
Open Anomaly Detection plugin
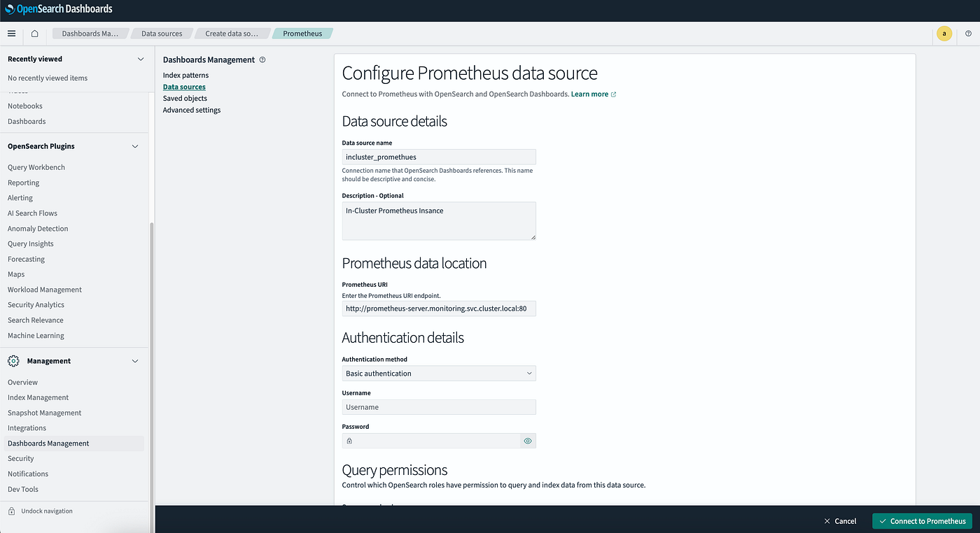[38, 229]
